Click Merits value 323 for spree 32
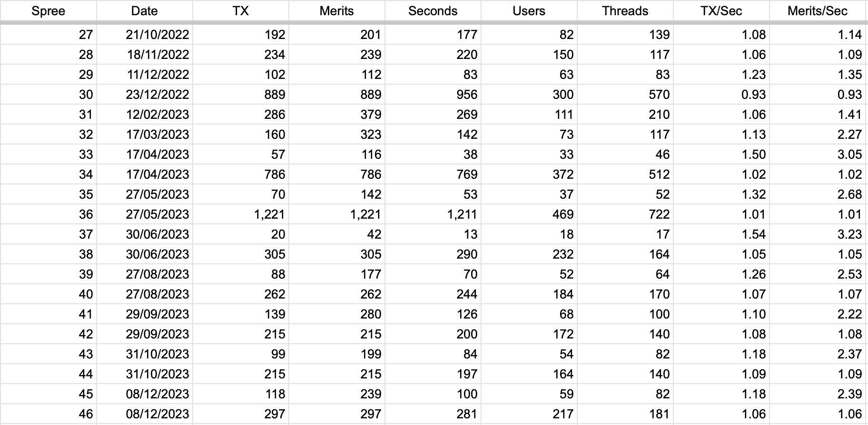Image resolution: width=868 pixels, height=425 pixels. pos(336,134)
